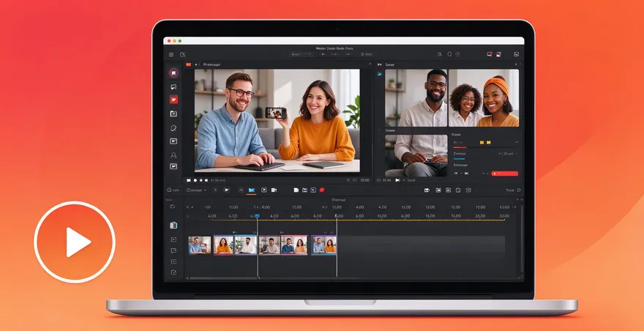Click the red button in properties panel
Image resolution: width=644 pixels, height=331 pixels.
pyautogui.click(x=505, y=174)
